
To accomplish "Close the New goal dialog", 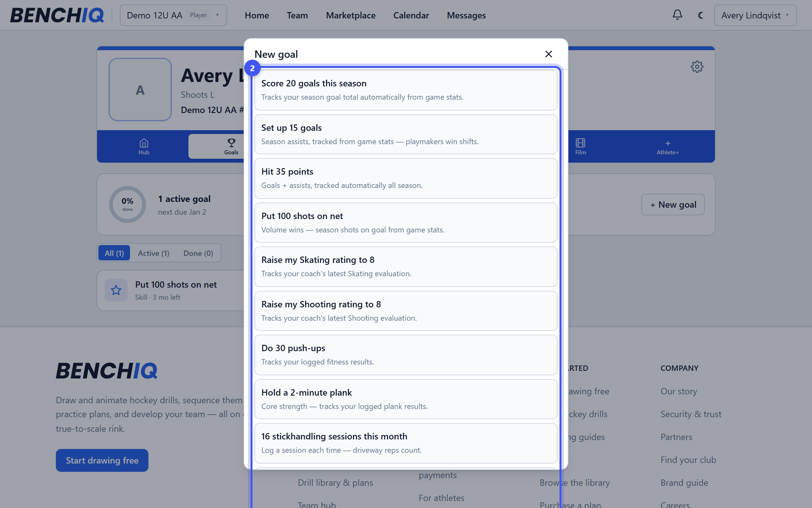I will point(548,54).
